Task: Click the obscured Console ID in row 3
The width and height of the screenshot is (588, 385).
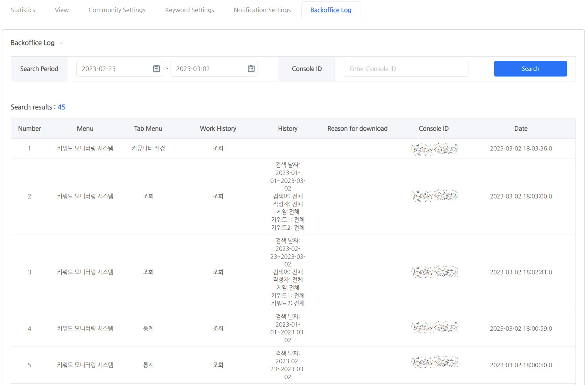Action: point(434,272)
